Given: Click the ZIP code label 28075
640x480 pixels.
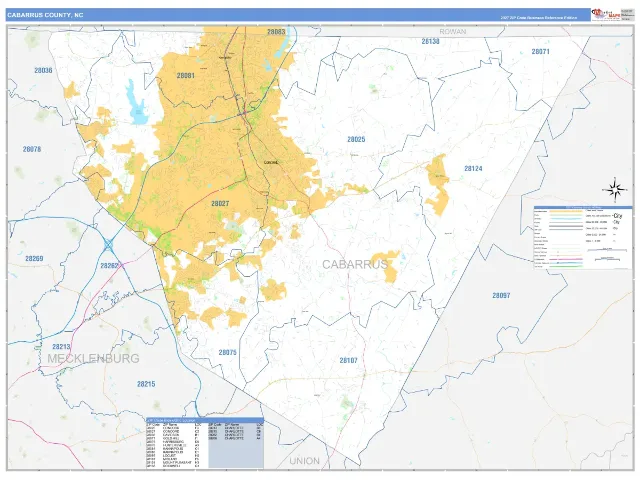Looking at the screenshot, I should pyautogui.click(x=227, y=352).
